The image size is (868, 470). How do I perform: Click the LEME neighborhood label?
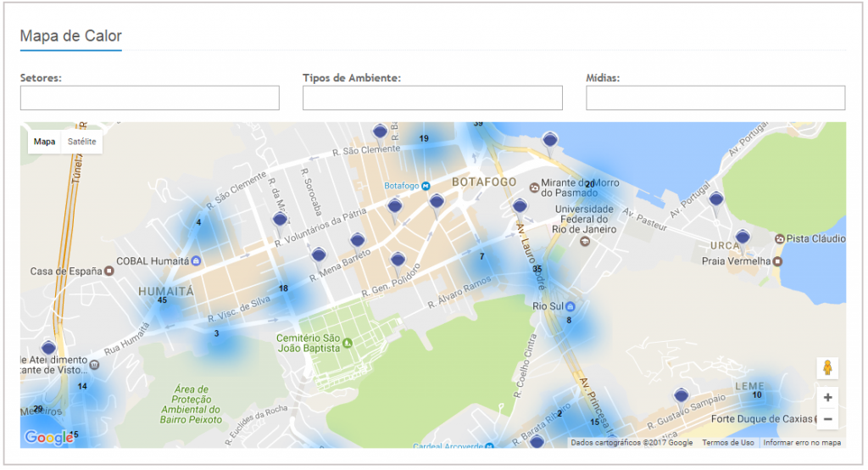click(749, 386)
